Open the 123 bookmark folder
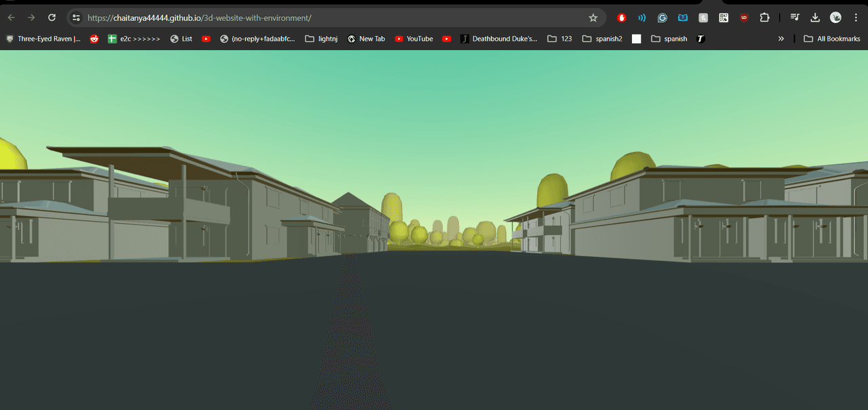This screenshot has width=868, height=410. click(559, 39)
